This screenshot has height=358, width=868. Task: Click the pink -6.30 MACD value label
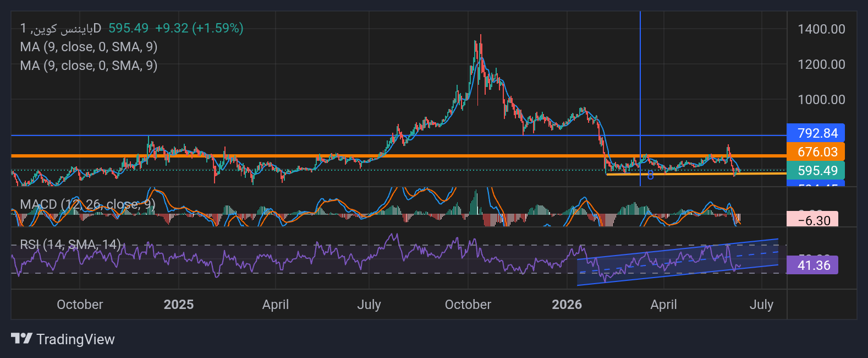[813, 220]
